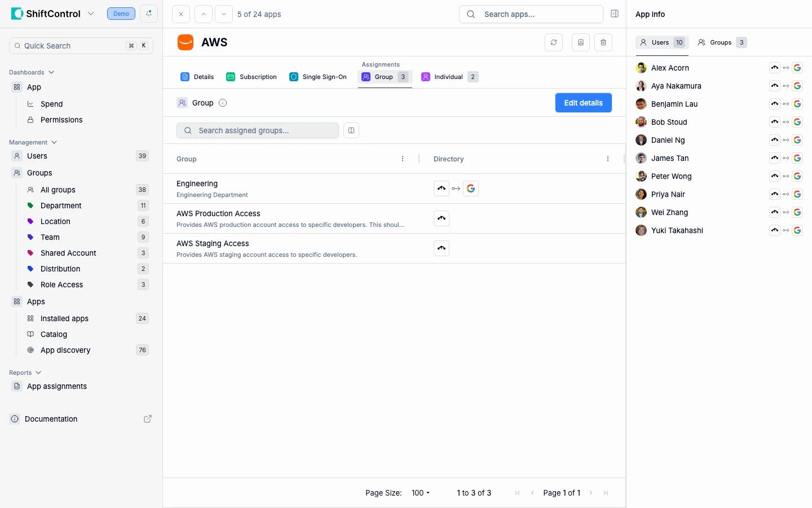Image resolution: width=812 pixels, height=508 pixels.
Task: Expand the ShiftControl workspace dropdown
Action: pos(91,14)
